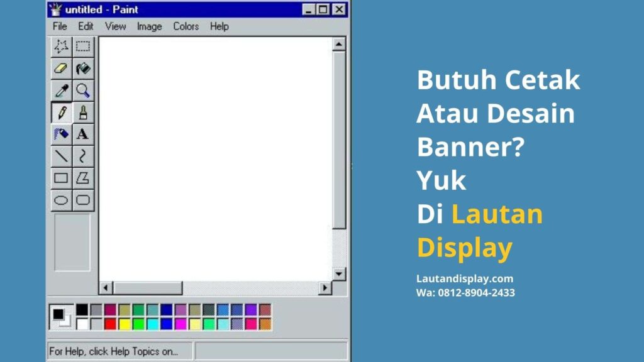Click the horizontal scrollbar left arrow
The image size is (644, 362).
tap(106, 288)
